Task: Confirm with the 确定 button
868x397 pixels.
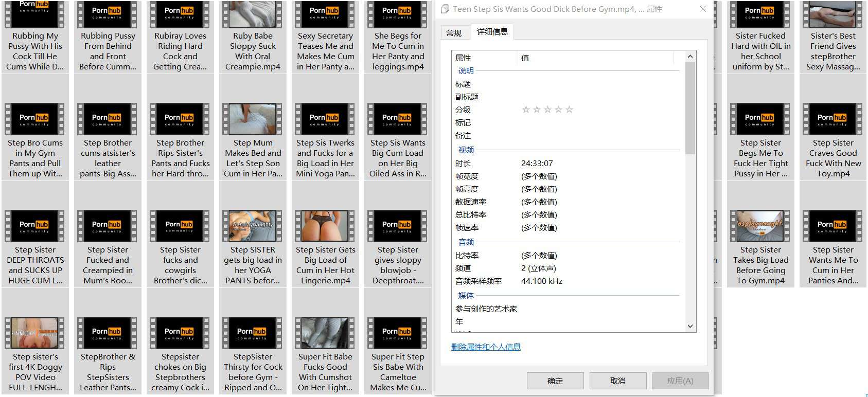Action: [x=555, y=381]
